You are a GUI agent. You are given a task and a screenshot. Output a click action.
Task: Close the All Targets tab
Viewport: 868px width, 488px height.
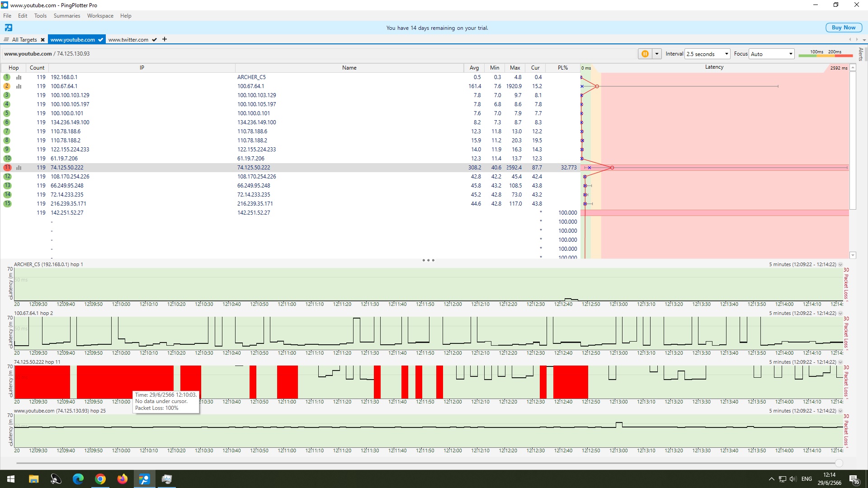click(x=42, y=40)
